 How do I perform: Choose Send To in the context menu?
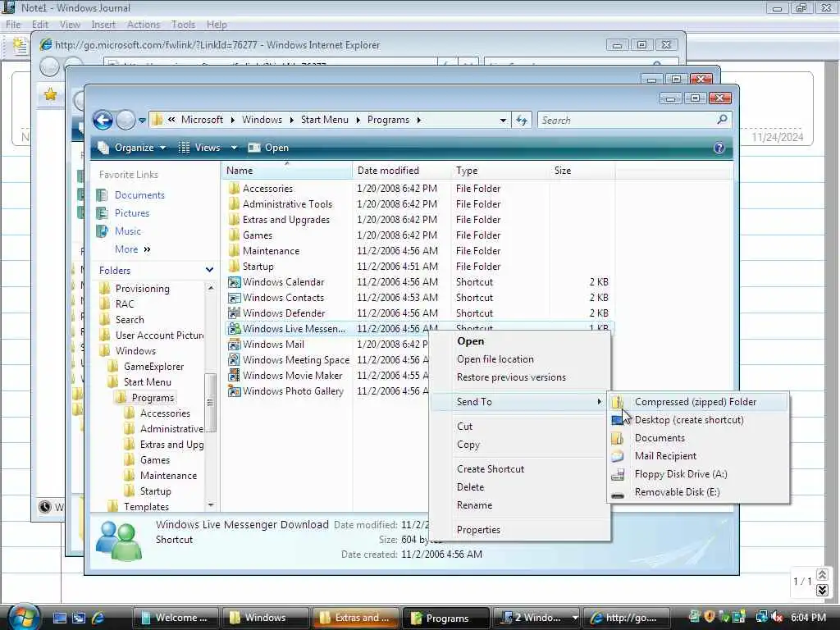pos(519,402)
